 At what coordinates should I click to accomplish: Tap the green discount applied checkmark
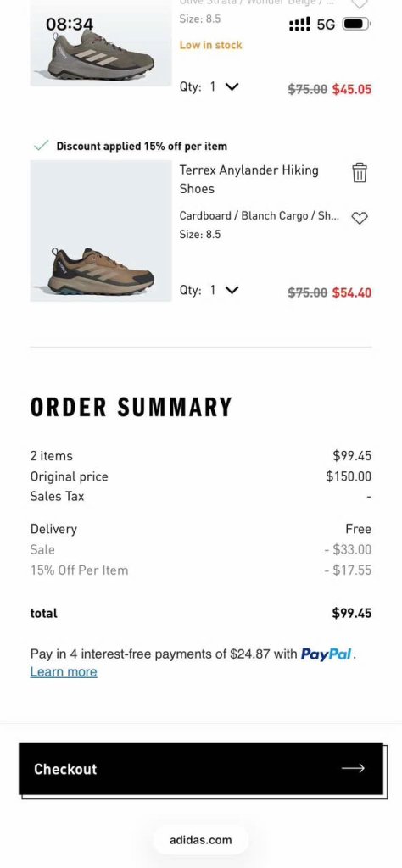(41, 146)
